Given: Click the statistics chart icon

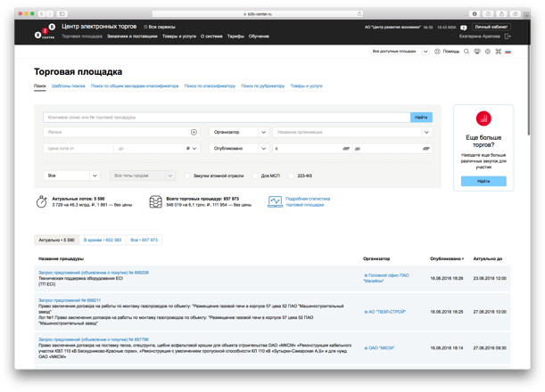Looking at the screenshot, I should tap(275, 201).
